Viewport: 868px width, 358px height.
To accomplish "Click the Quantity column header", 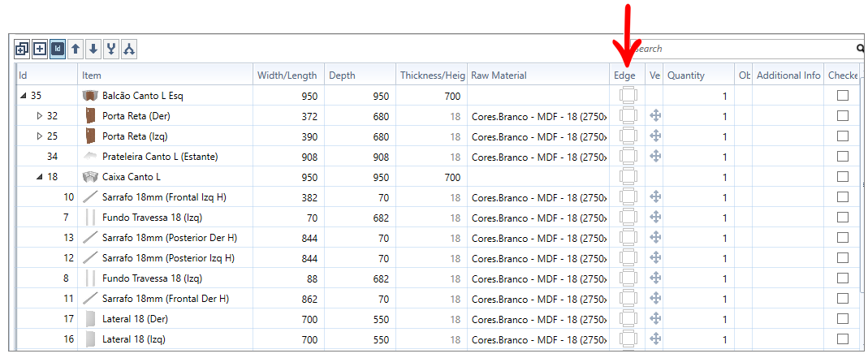I will pos(698,75).
